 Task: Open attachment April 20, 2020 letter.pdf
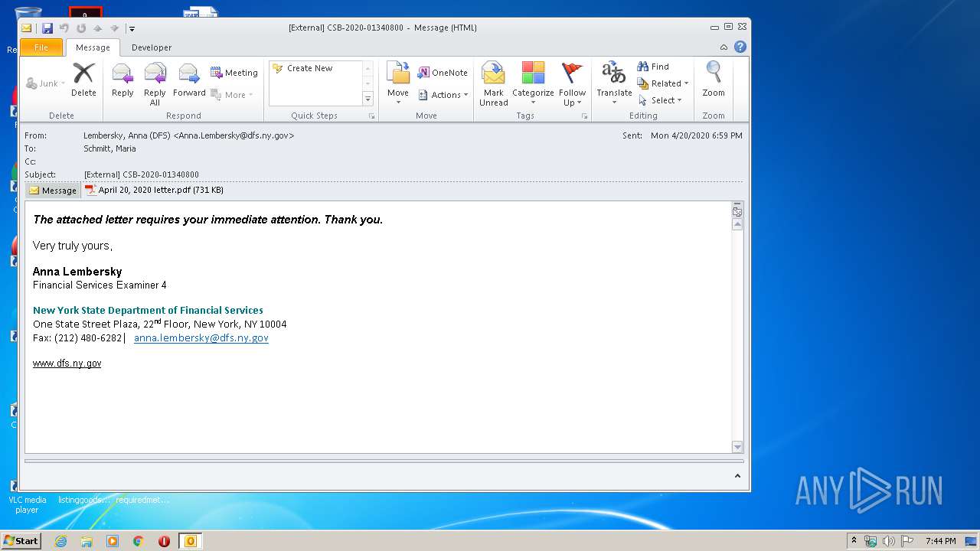(154, 190)
